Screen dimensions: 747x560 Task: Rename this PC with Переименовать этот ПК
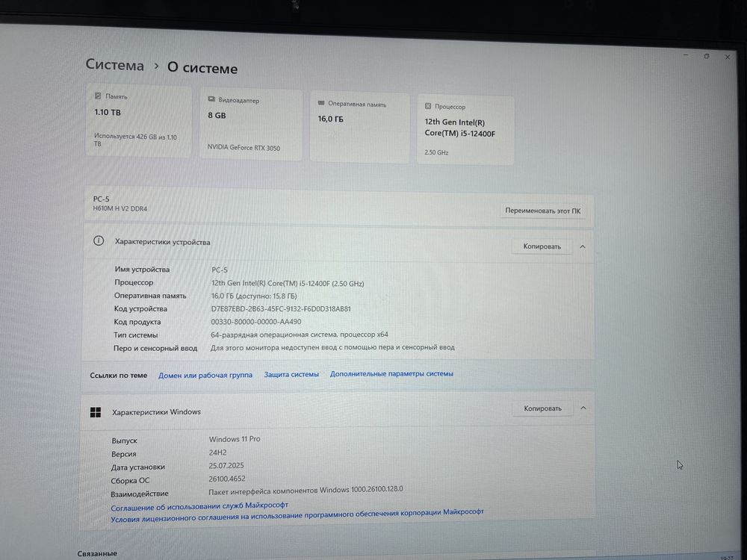(542, 211)
